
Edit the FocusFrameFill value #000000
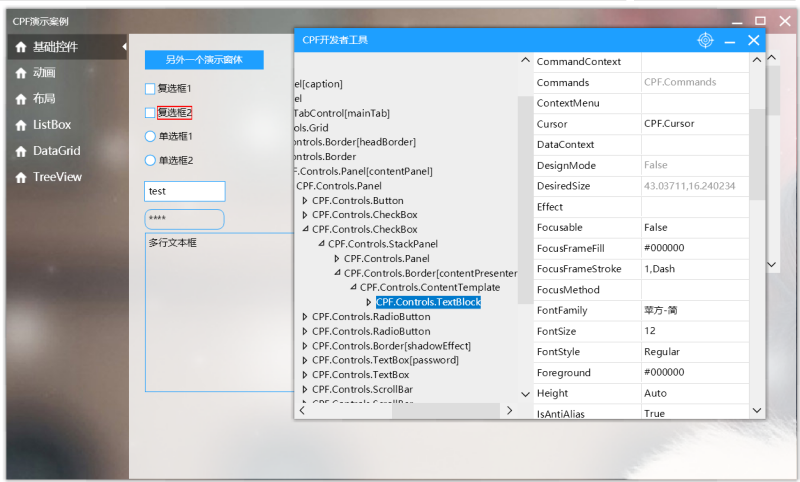tap(695, 248)
